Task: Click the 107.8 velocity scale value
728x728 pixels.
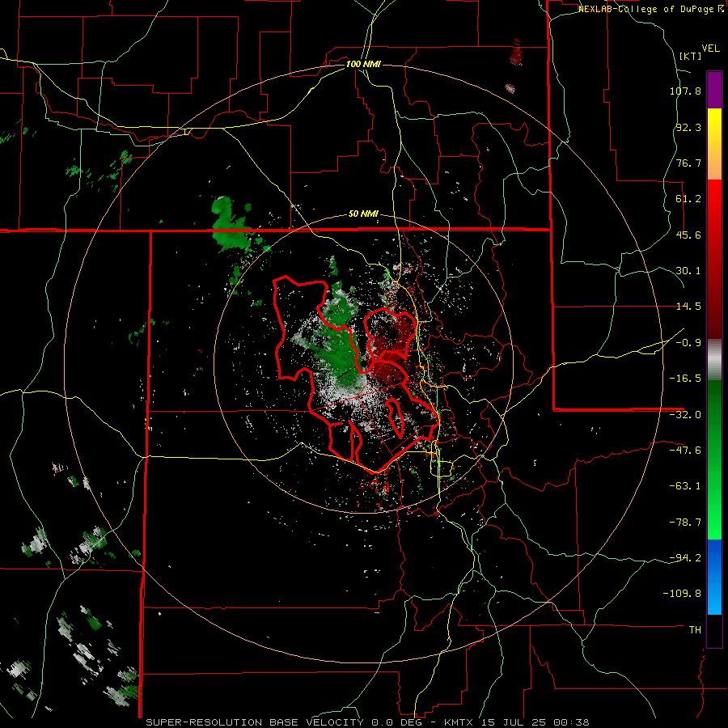Action: point(685,91)
